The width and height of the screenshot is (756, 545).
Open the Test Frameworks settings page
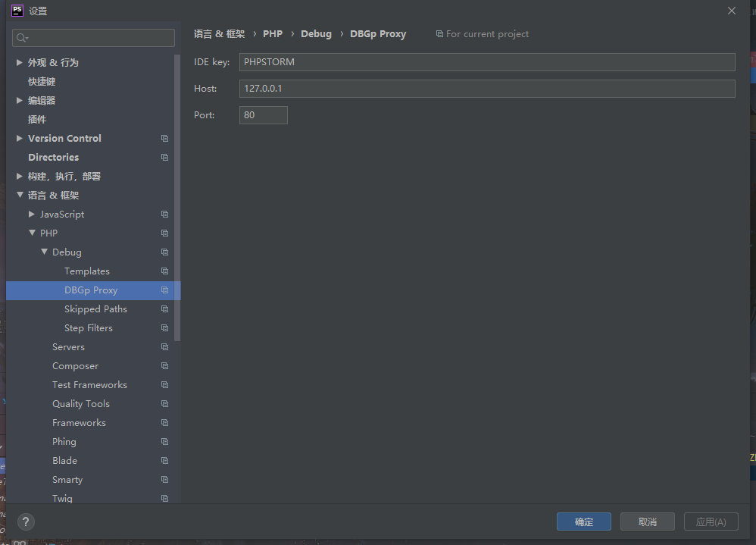[89, 385]
